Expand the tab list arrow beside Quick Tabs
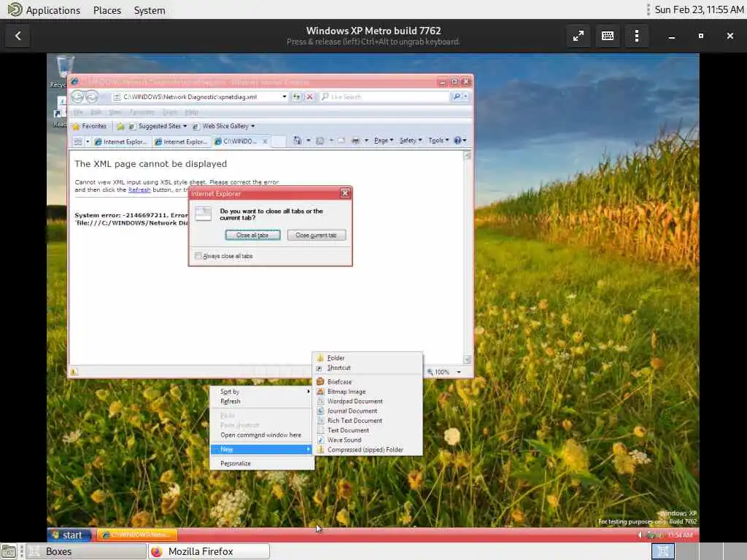The height and width of the screenshot is (560, 747). 88,141
